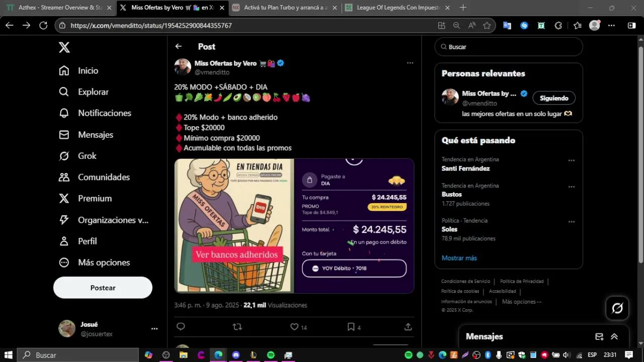644x362 pixels.
Task: Open Comunidades in the sidebar
Action: (94, 177)
